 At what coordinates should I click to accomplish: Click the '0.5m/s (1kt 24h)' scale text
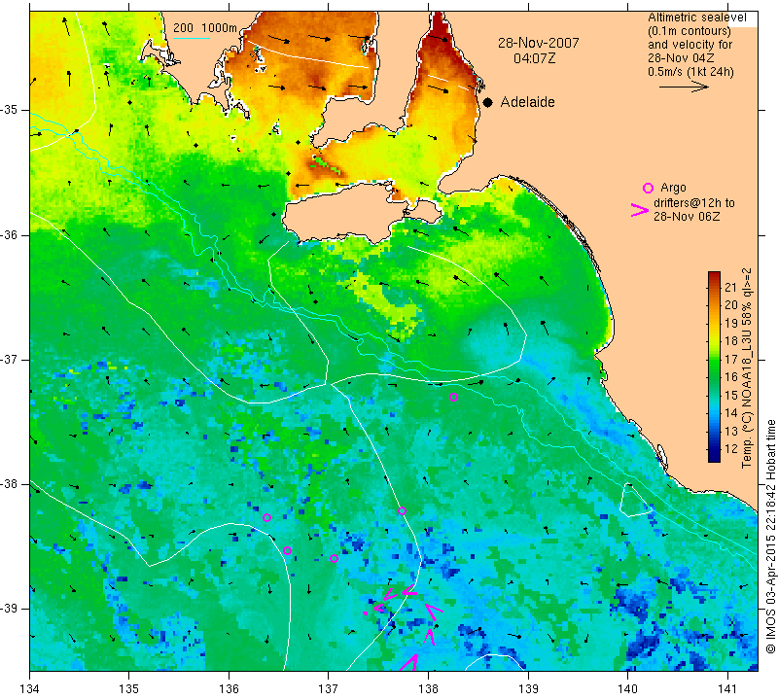[690, 71]
